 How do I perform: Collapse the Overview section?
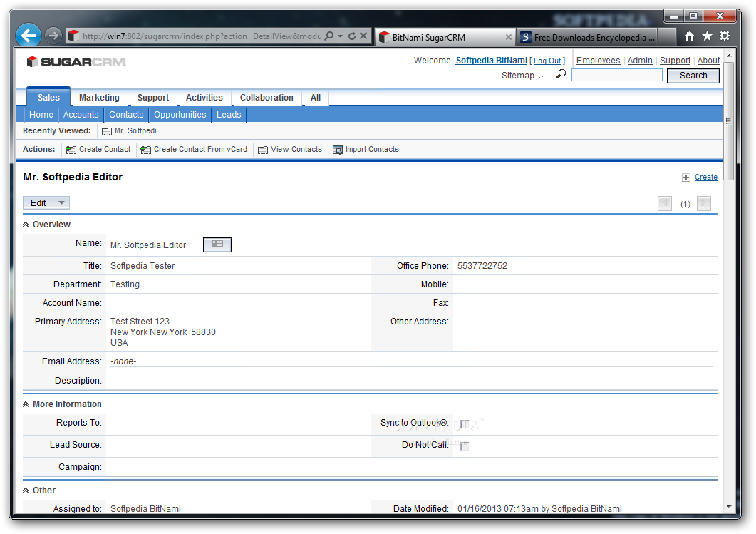pyautogui.click(x=26, y=225)
